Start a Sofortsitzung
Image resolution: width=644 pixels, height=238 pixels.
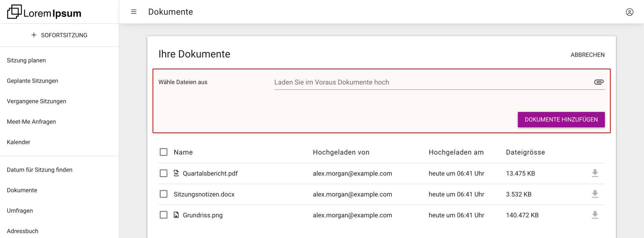click(x=59, y=35)
